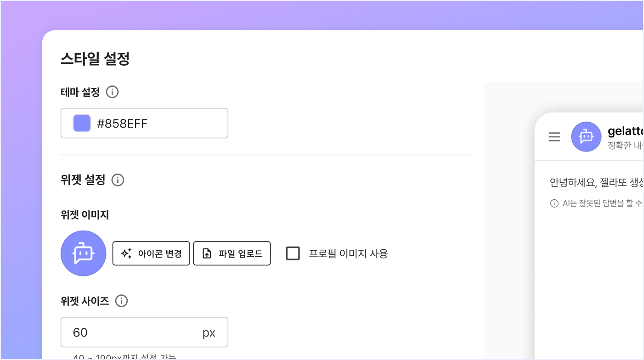
Task: Click the bot avatar in preview header
Action: click(x=586, y=137)
